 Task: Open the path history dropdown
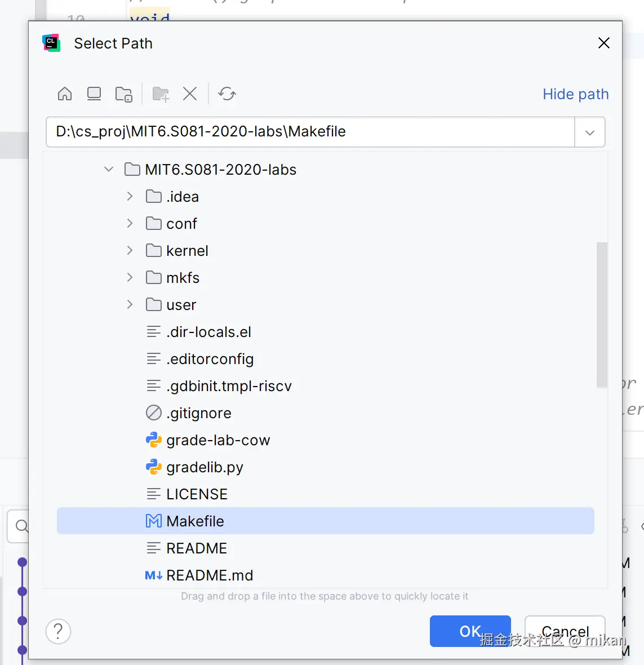tap(589, 132)
